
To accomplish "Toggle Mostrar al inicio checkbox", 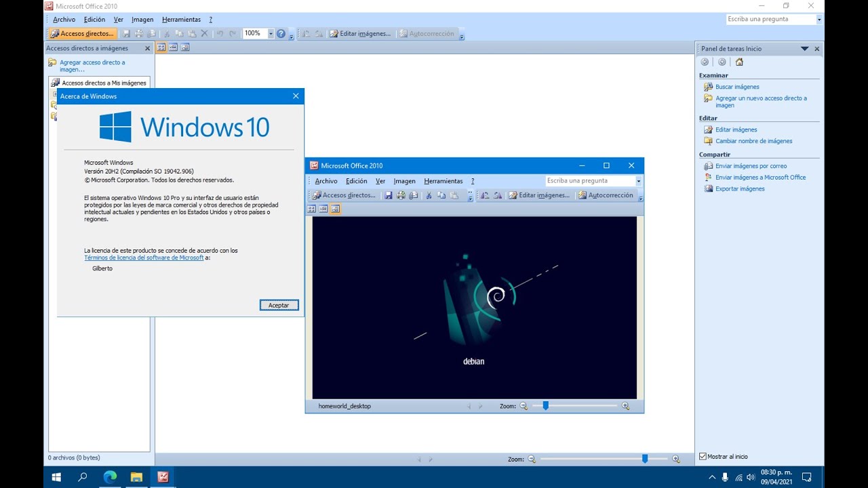I will (x=703, y=457).
